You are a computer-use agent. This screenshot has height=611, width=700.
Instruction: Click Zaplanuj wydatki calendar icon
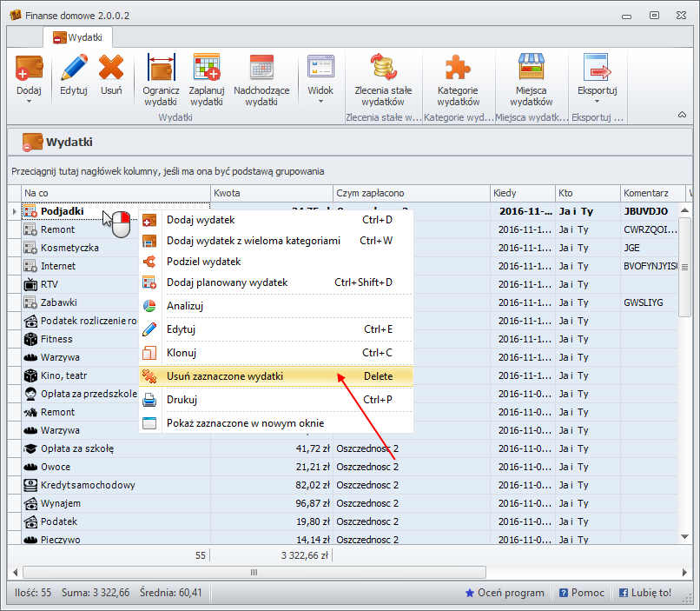click(206, 70)
